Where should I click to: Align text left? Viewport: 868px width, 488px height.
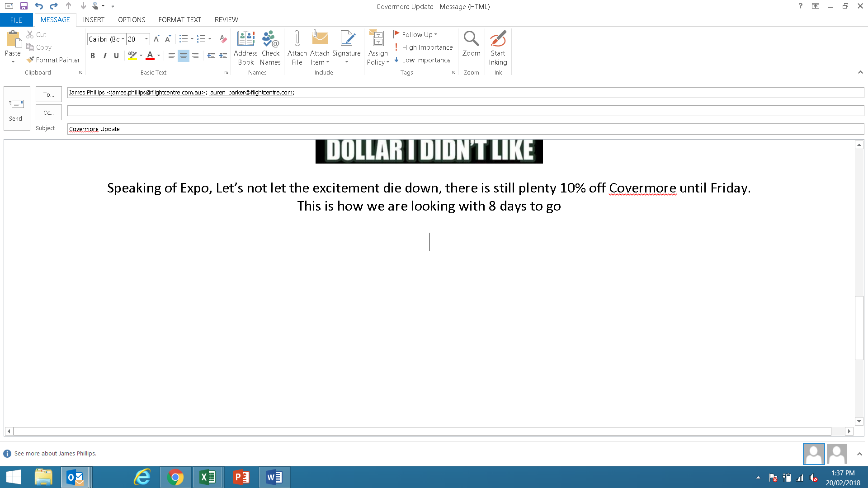[x=171, y=56]
